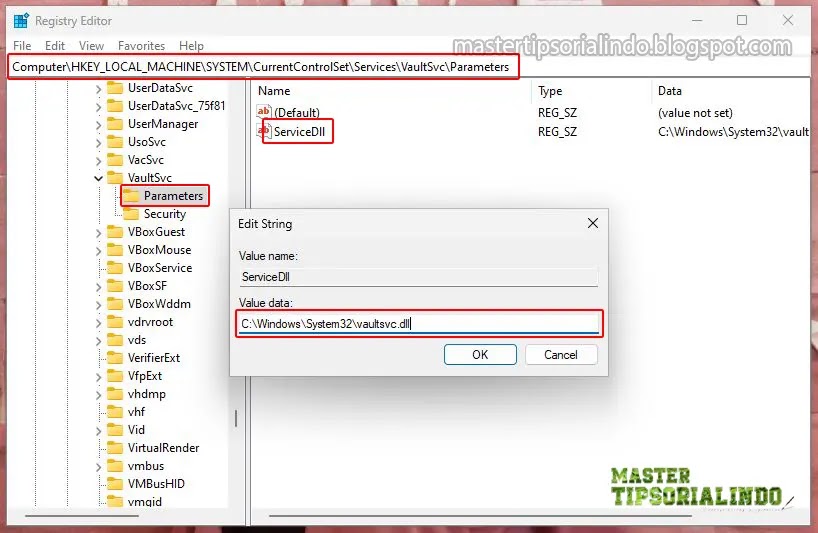Open the View menu
Screen dimensions: 818x533
(91, 46)
